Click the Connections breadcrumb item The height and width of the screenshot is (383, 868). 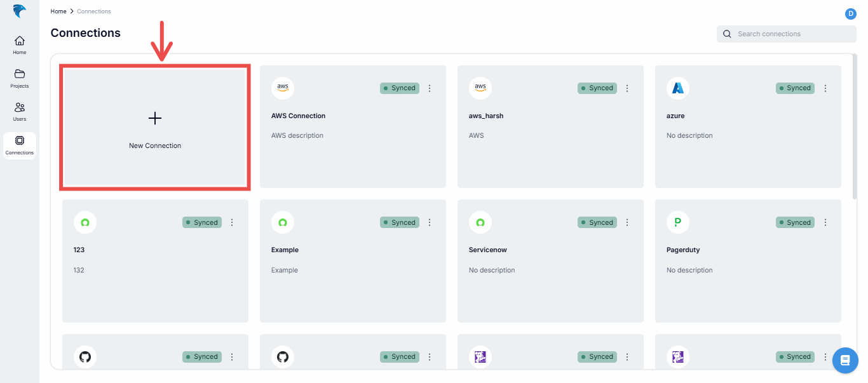click(94, 11)
